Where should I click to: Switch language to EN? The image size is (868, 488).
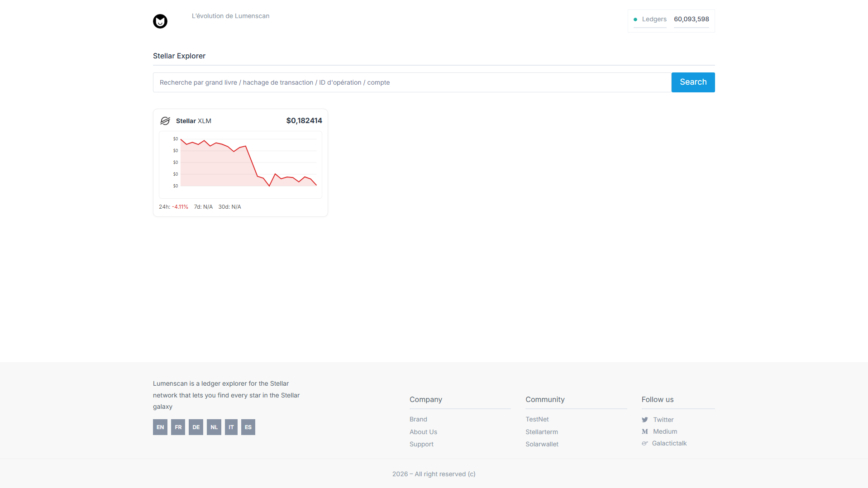tap(160, 427)
